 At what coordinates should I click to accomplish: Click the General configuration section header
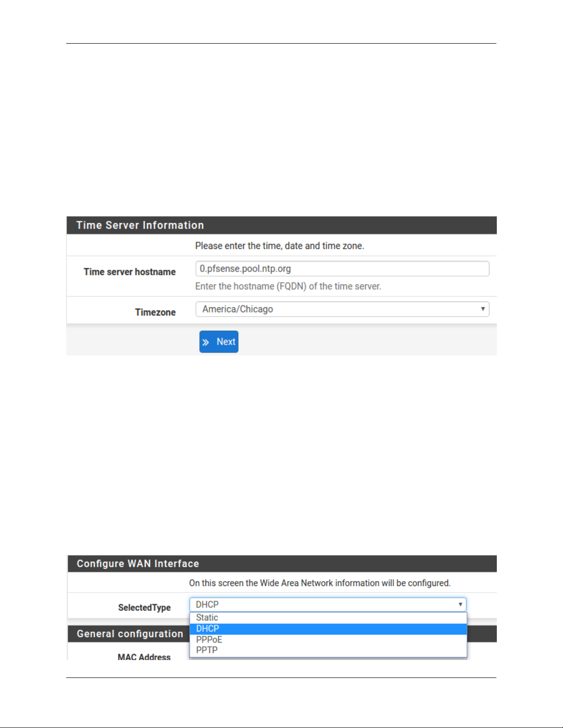click(130, 634)
